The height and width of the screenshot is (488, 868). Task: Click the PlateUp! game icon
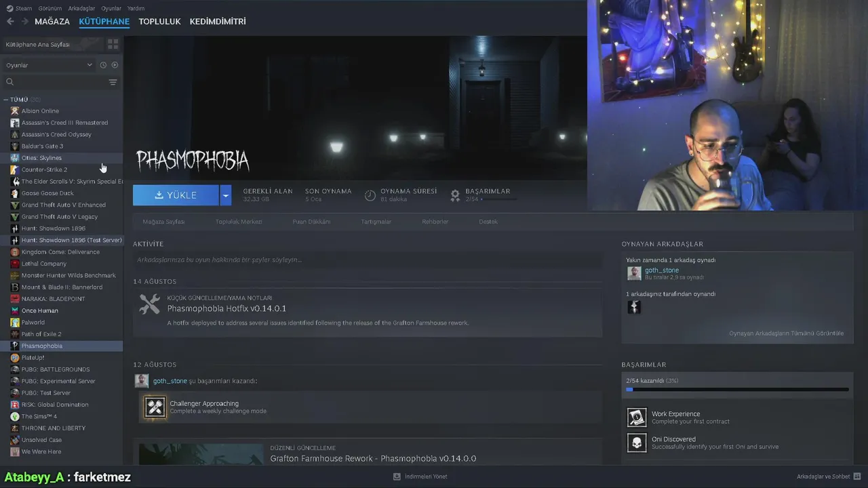click(15, 357)
